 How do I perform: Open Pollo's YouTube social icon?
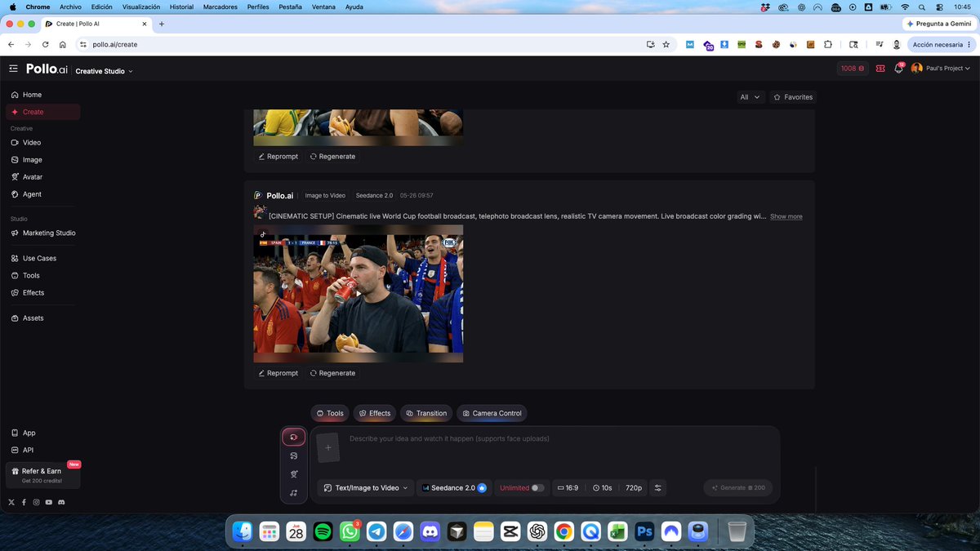[49, 502]
